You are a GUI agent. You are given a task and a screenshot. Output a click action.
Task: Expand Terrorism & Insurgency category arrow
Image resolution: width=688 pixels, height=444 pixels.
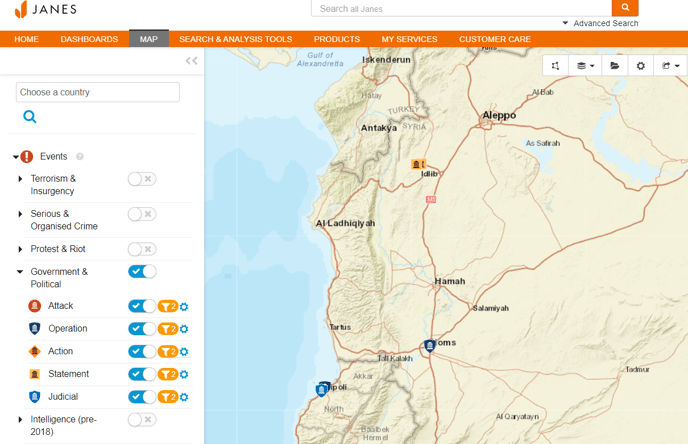(20, 179)
